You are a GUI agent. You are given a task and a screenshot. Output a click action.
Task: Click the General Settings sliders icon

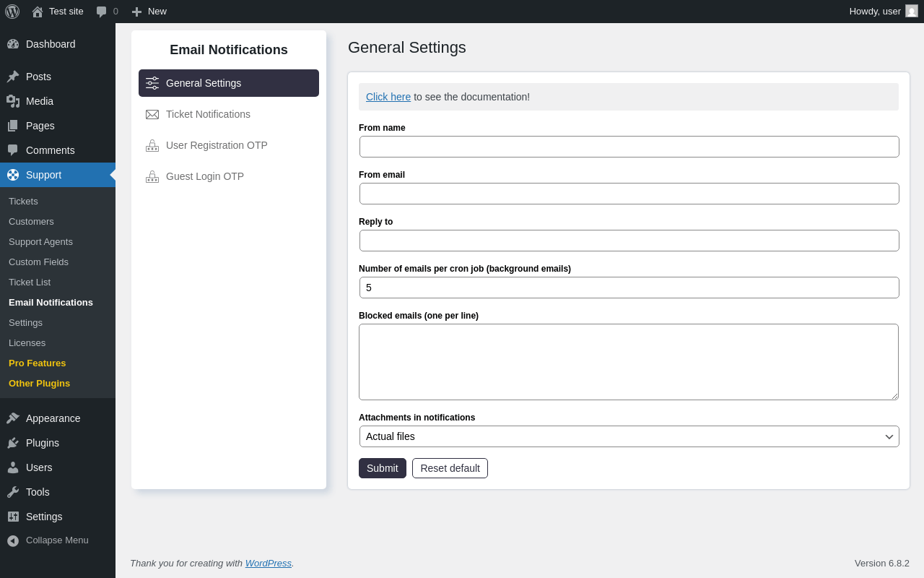coord(152,83)
